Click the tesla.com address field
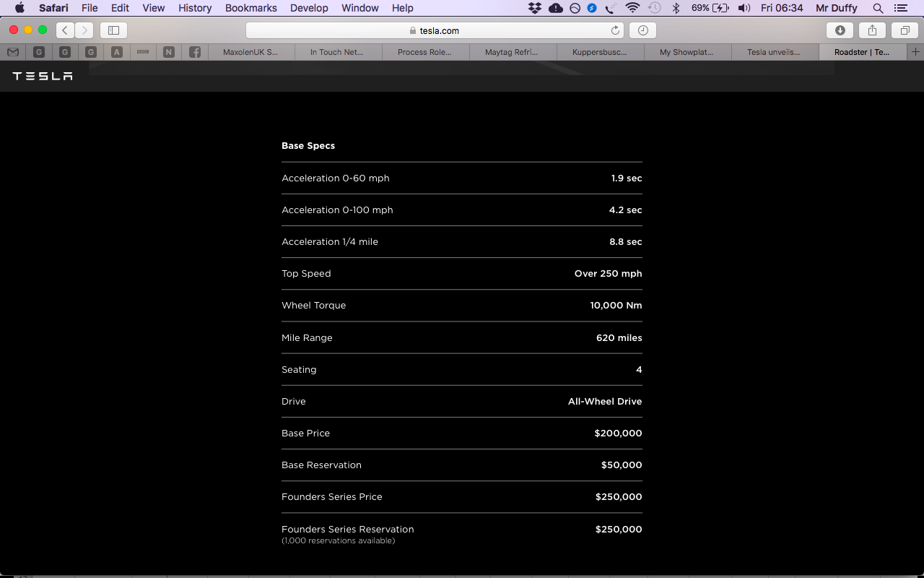The height and width of the screenshot is (578, 924). coord(435,30)
